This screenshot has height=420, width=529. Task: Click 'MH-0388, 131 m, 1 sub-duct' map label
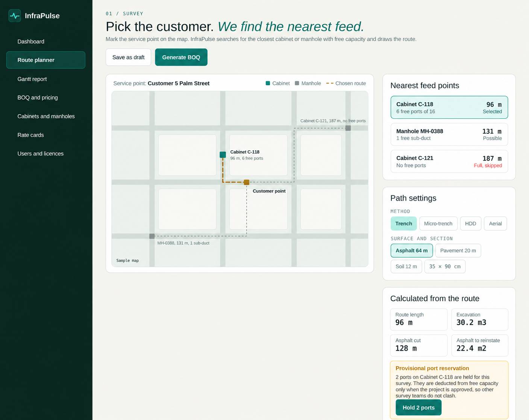(183, 243)
